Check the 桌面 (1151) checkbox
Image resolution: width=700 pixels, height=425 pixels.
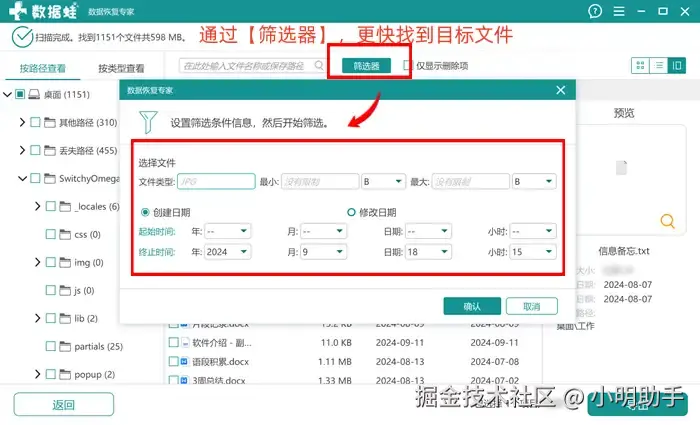[x=20, y=94]
